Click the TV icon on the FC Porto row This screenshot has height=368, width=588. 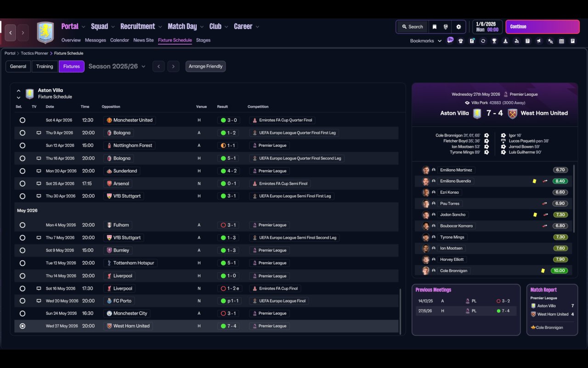tap(39, 301)
